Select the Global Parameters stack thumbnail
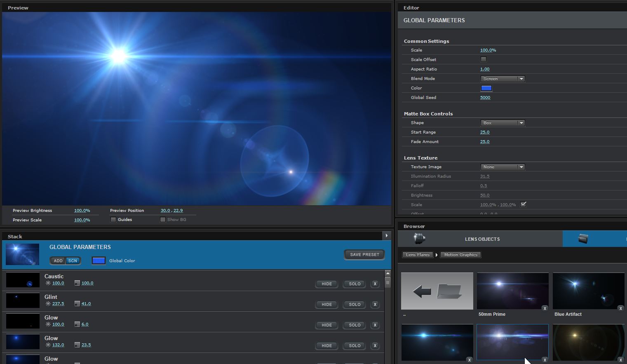The width and height of the screenshot is (627, 364). point(22,254)
